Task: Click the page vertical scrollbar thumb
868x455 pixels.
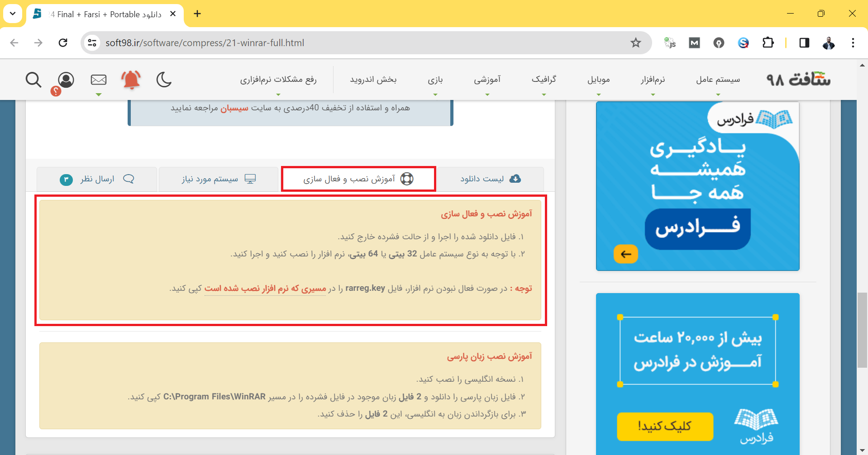Action: tap(862, 330)
